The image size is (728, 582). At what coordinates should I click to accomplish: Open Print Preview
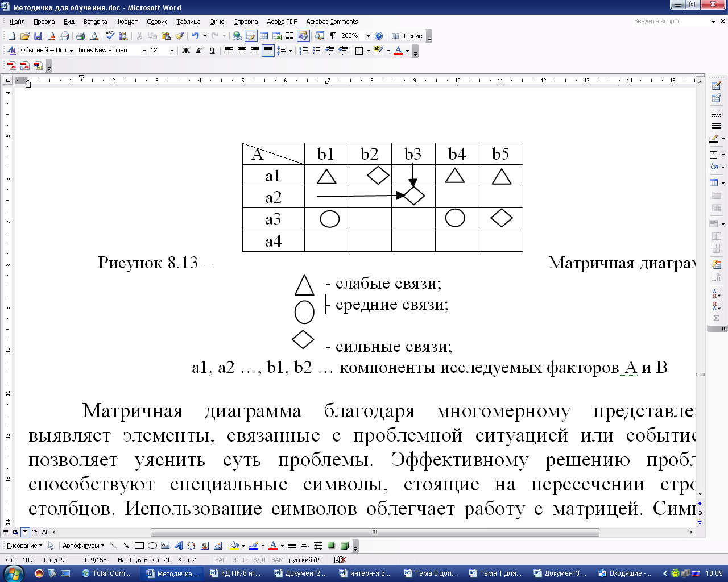94,36
